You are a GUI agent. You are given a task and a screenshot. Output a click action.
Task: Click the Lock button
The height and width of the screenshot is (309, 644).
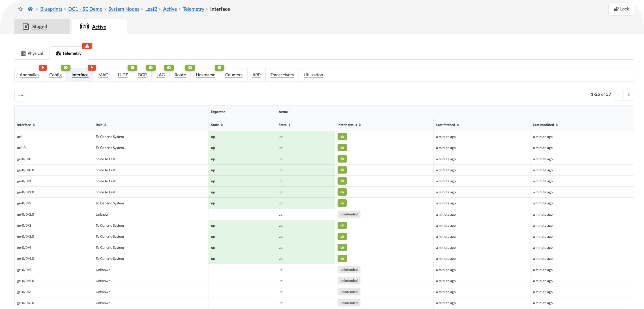(621, 9)
